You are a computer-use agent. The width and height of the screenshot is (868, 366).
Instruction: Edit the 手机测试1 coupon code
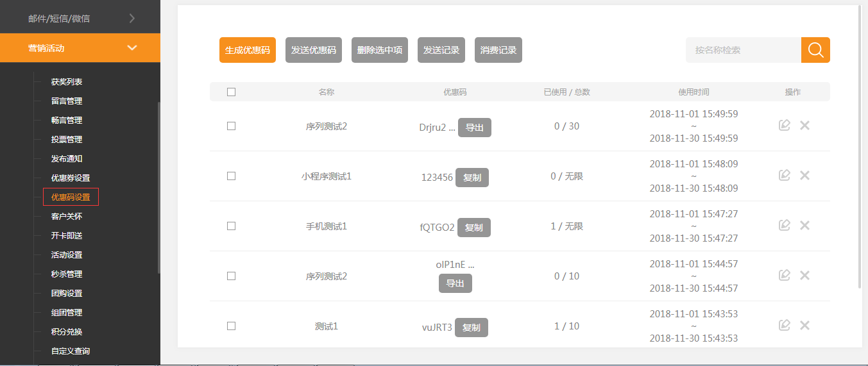(x=784, y=226)
